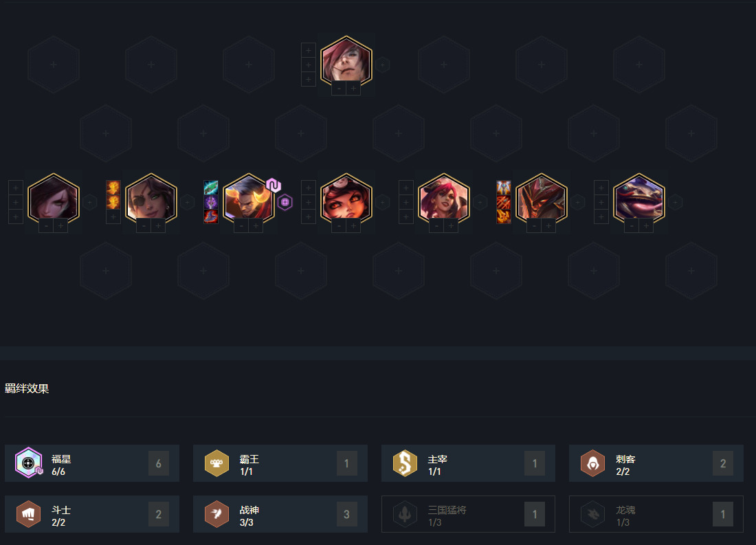This screenshot has height=545, width=756.
Task: Click the Sett champion portrait
Action: 346,61
